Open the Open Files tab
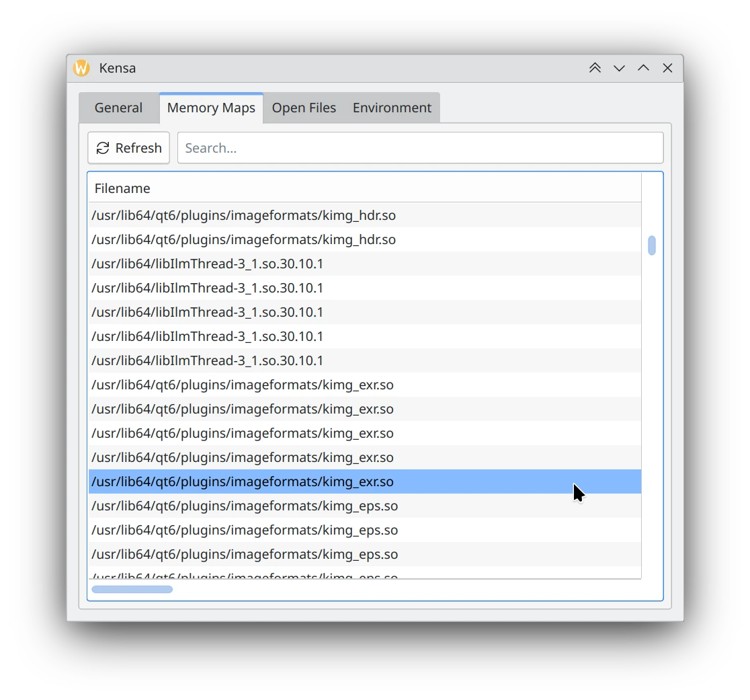Viewport: 750px width, 700px height. coord(304,108)
